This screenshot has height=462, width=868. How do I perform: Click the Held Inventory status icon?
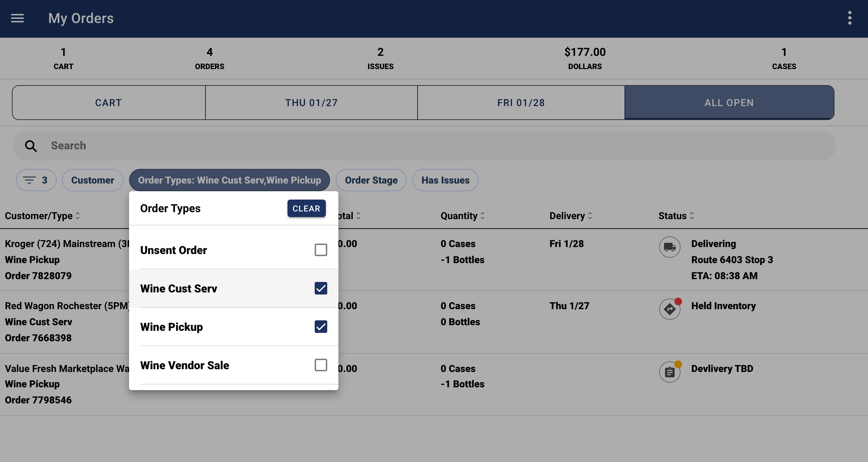coord(669,309)
